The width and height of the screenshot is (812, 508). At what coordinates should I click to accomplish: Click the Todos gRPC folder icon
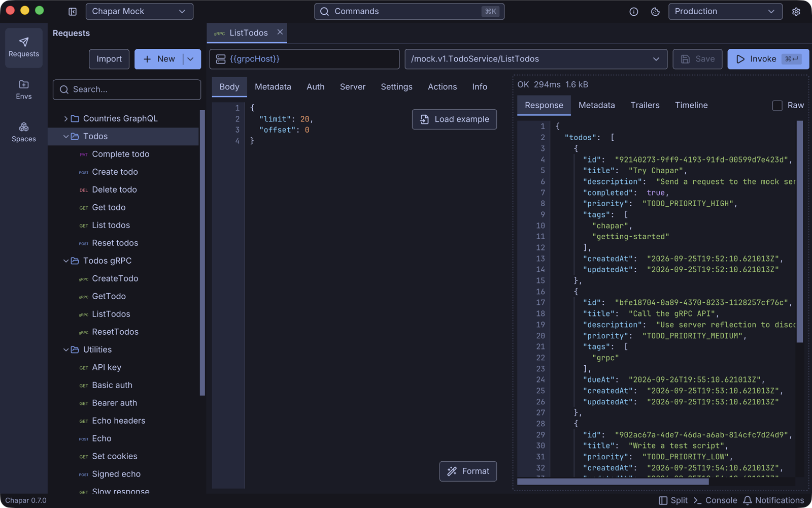[75, 261]
